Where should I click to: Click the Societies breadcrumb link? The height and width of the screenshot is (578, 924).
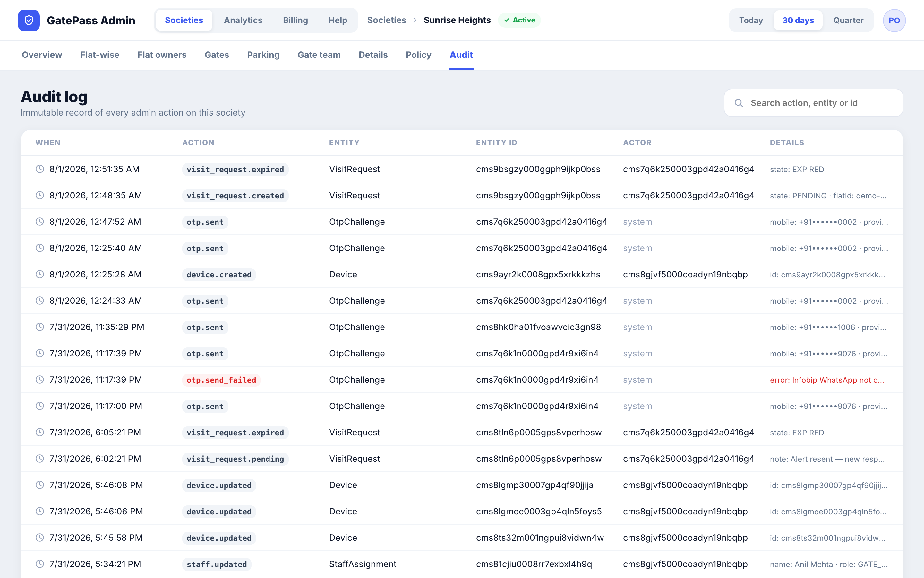386,20
